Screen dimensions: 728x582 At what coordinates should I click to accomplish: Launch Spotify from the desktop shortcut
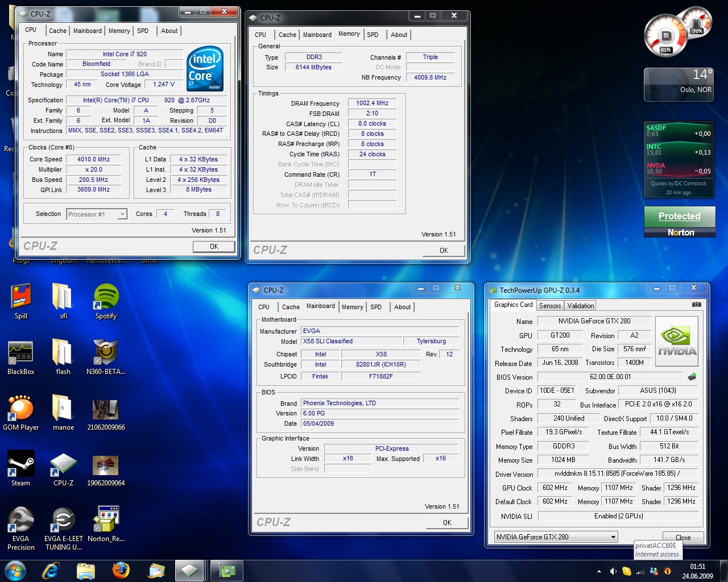106,301
